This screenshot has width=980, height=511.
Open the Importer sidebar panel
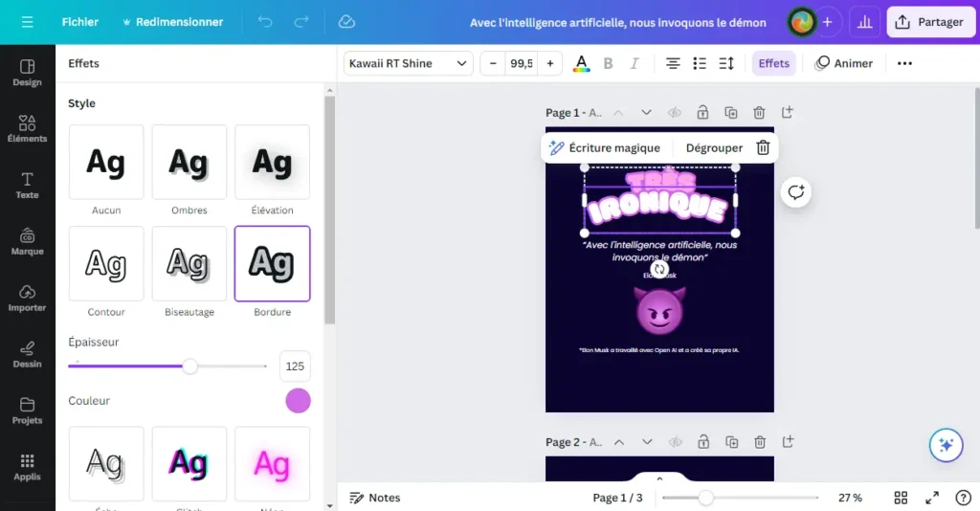(x=27, y=298)
